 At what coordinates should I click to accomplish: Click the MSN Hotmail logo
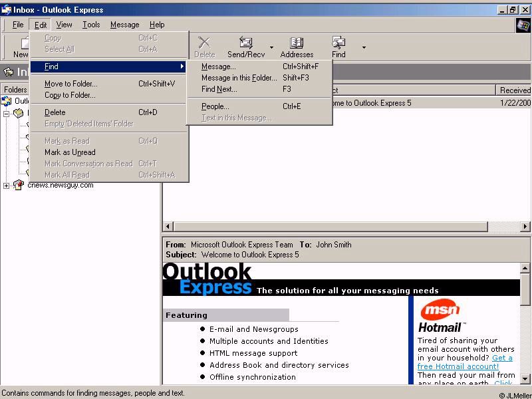point(440,316)
